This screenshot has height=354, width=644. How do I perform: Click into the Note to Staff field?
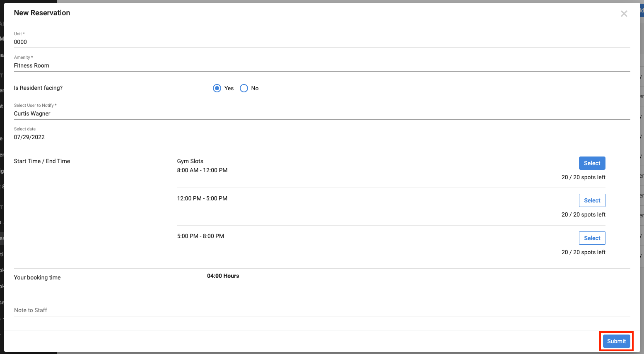pyautogui.click(x=321, y=310)
